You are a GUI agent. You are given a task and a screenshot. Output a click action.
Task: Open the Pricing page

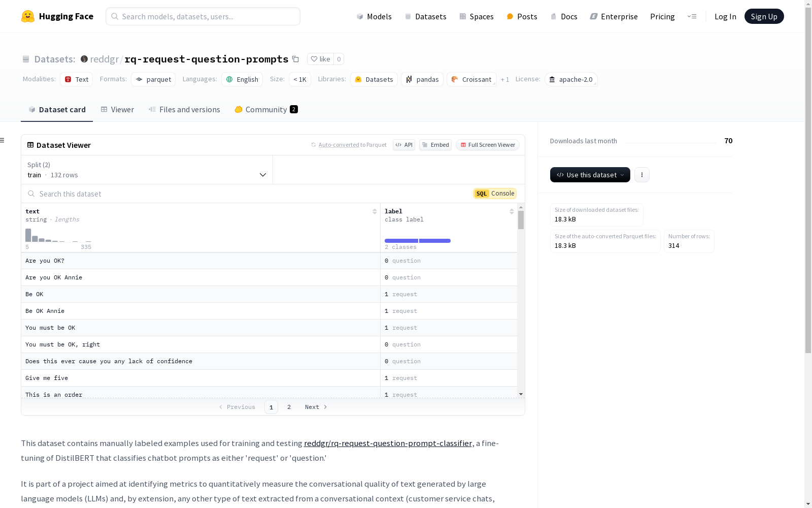pyautogui.click(x=662, y=16)
